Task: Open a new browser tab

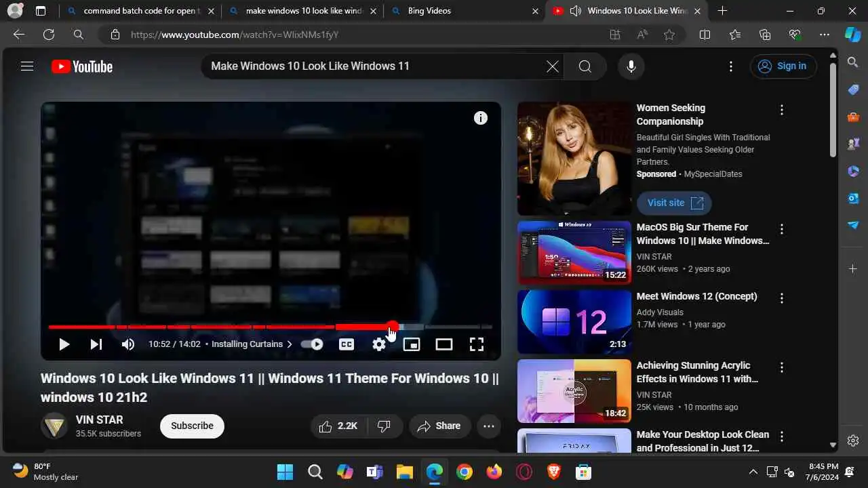Action: (722, 11)
